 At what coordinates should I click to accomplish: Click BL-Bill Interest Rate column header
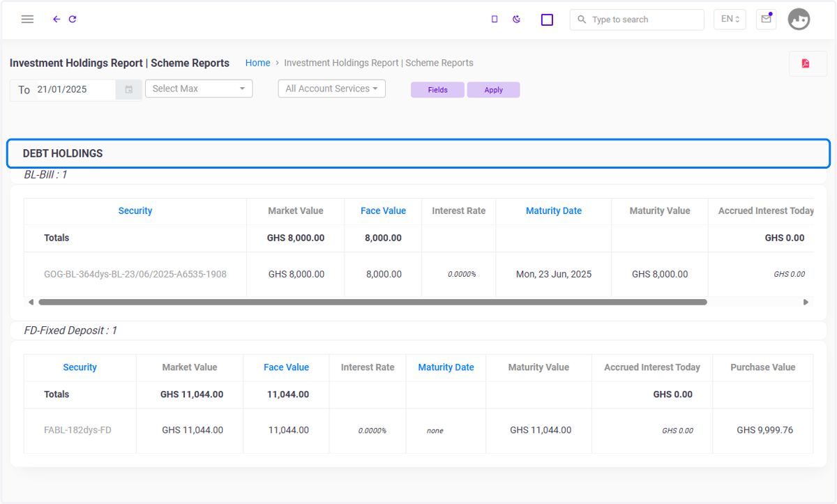pyautogui.click(x=459, y=211)
